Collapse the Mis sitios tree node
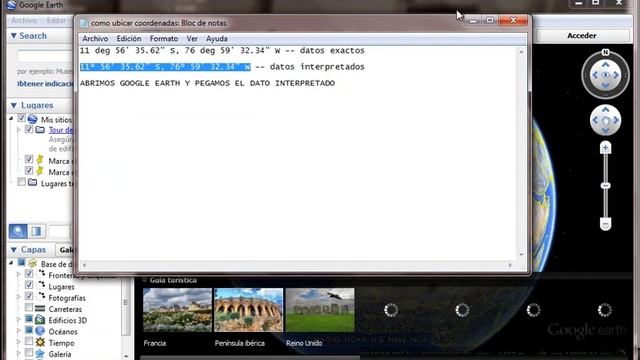 click(x=11, y=119)
